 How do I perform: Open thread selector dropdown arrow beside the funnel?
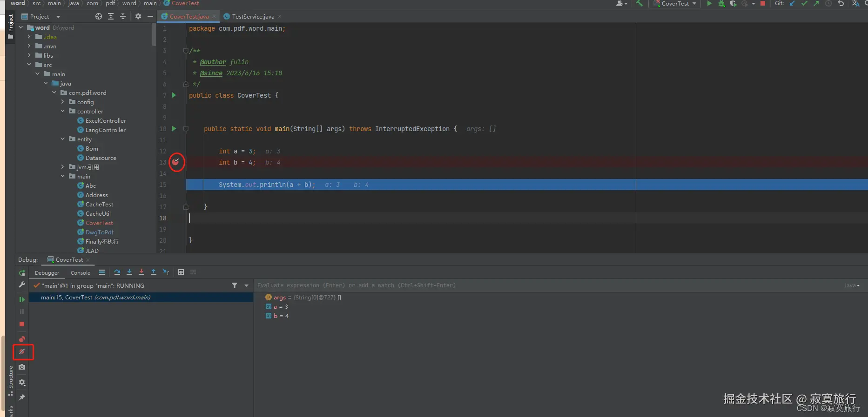click(247, 285)
